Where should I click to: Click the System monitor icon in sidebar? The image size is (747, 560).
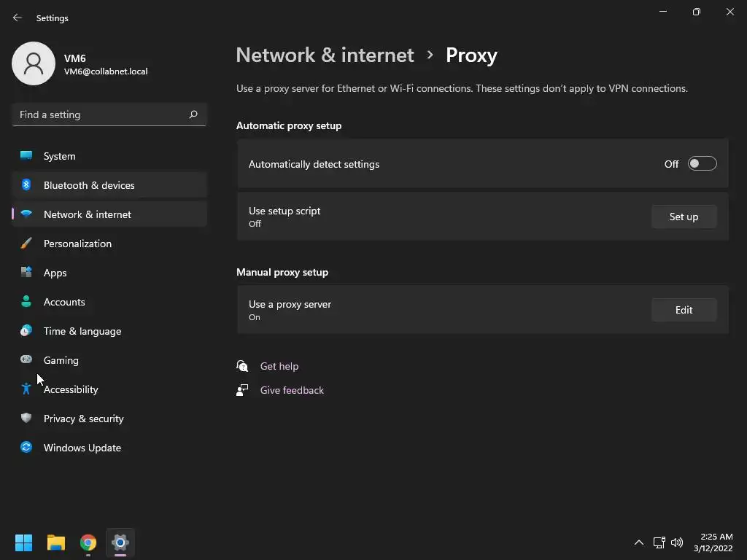26,156
